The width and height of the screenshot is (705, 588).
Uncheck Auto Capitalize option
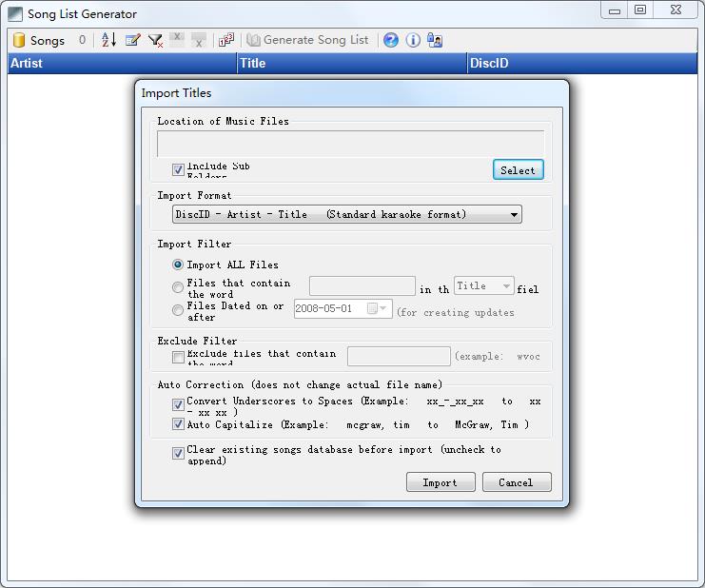178,424
